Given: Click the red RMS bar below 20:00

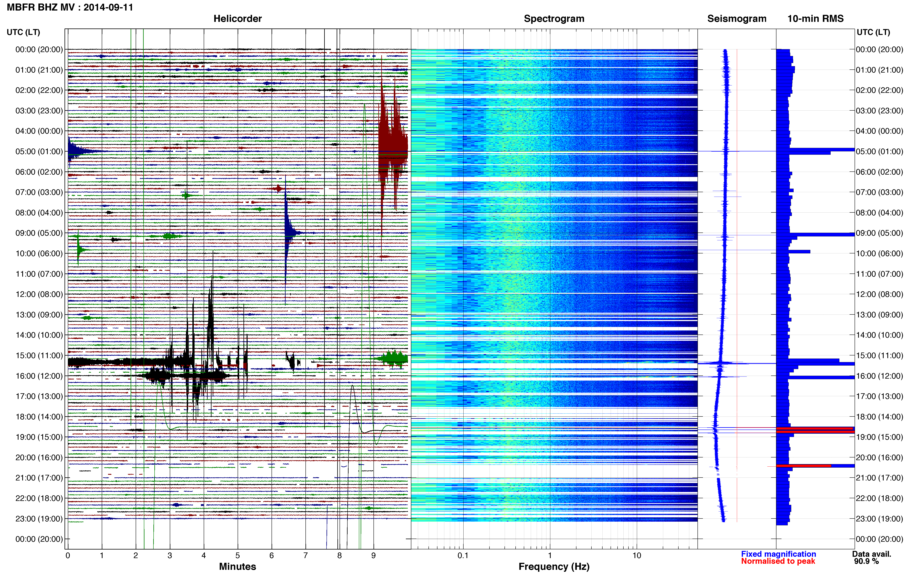Looking at the screenshot, I should pos(804,466).
